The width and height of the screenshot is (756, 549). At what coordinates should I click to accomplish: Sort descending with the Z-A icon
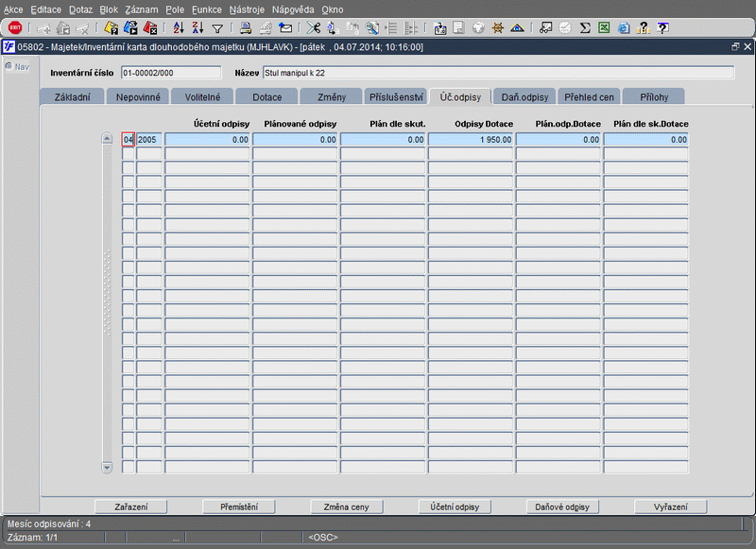pos(198,28)
